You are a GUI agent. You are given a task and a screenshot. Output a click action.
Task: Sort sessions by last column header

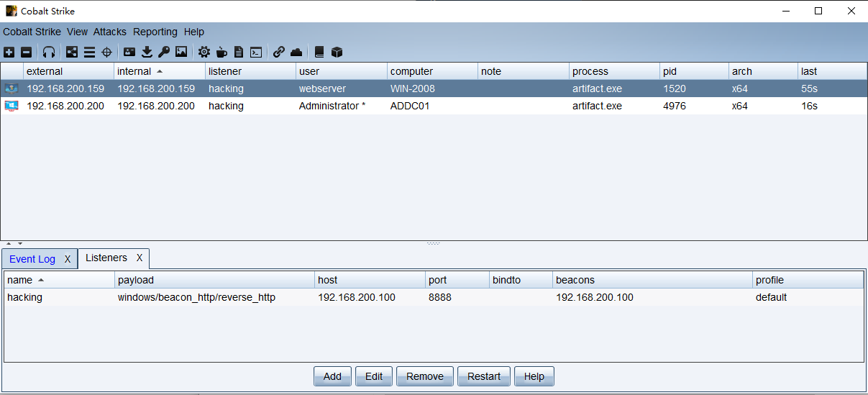point(832,71)
